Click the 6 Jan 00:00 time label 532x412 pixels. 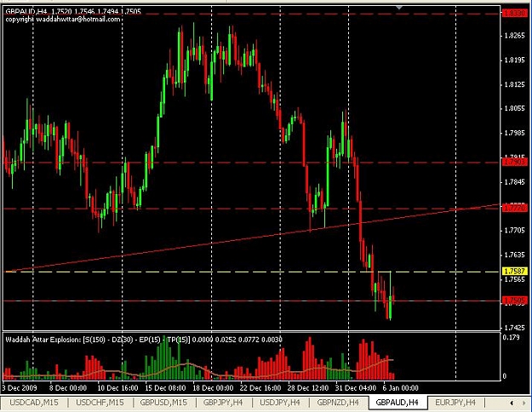400,388
